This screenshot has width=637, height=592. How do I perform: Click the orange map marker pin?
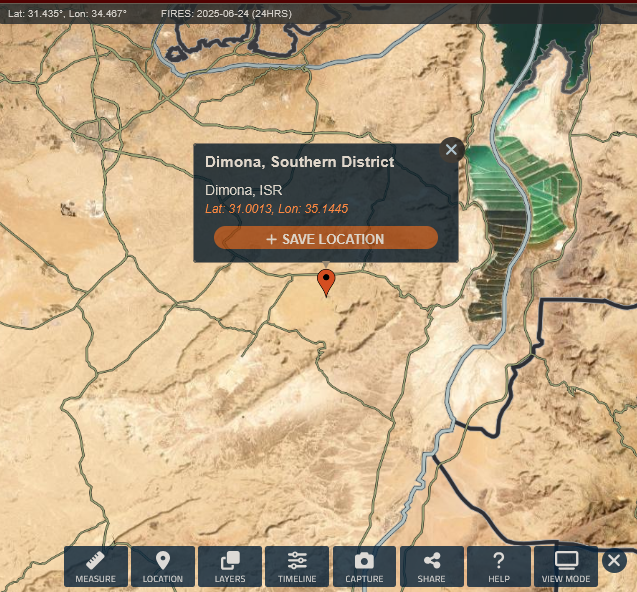coord(326,282)
